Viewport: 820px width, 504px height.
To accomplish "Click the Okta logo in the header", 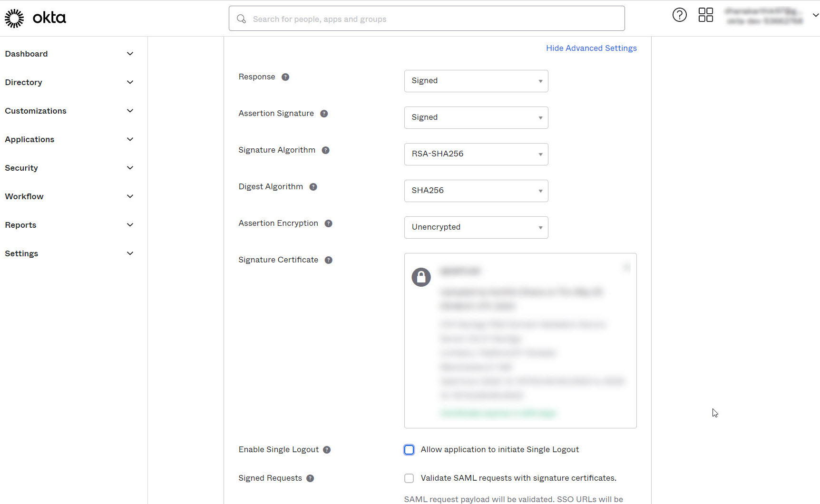I will (x=36, y=18).
